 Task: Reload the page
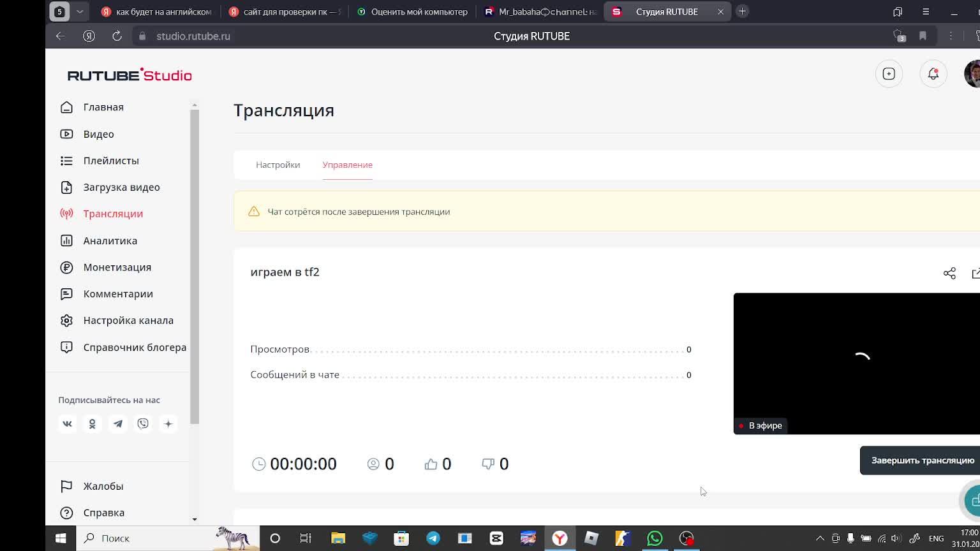pyautogui.click(x=117, y=36)
